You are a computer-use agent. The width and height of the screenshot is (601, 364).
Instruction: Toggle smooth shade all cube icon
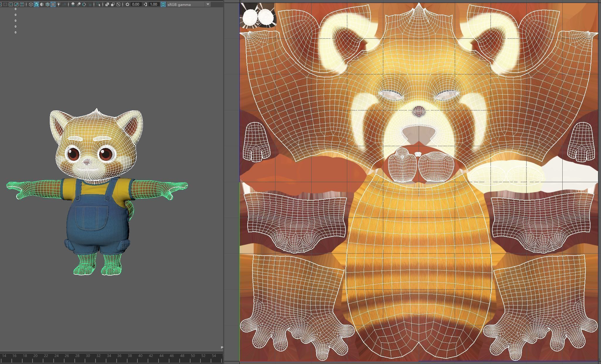(x=36, y=4)
